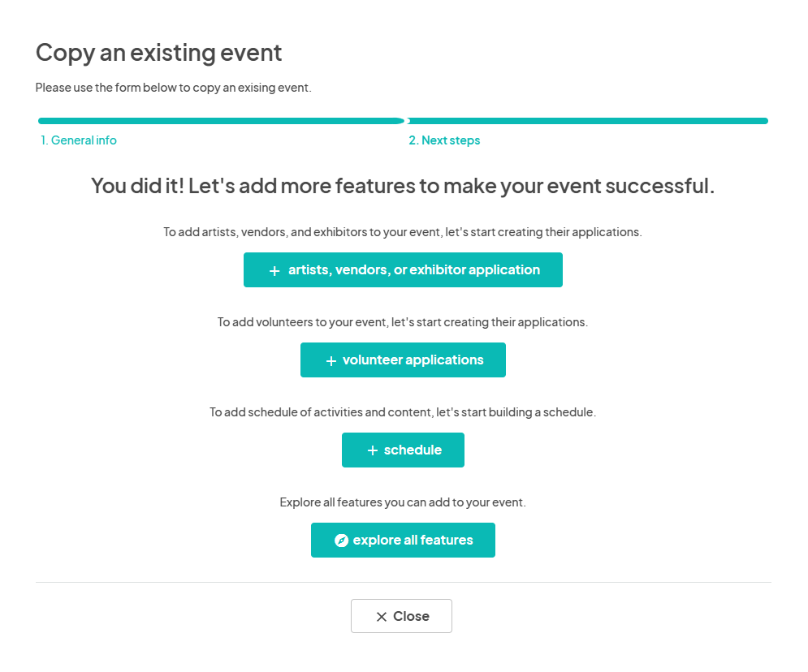808x672 pixels.
Task: Click the General info progress bar
Action: (221, 120)
